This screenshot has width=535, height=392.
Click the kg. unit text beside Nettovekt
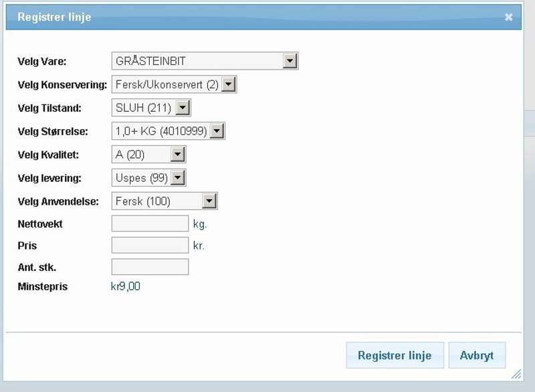[x=200, y=224]
